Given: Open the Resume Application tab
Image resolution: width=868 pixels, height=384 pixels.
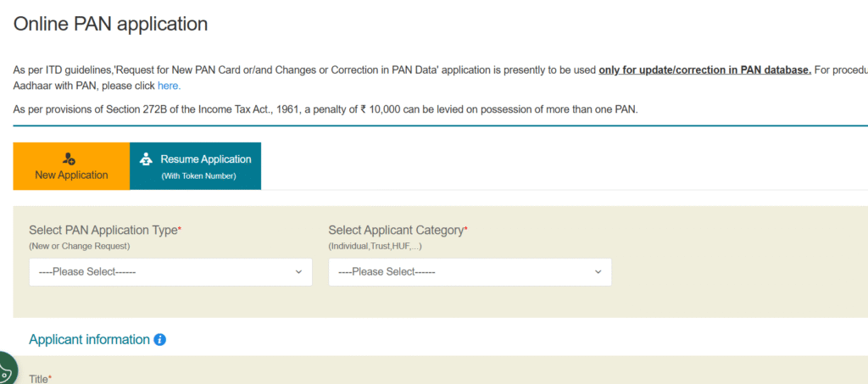Looking at the screenshot, I should pos(196,166).
